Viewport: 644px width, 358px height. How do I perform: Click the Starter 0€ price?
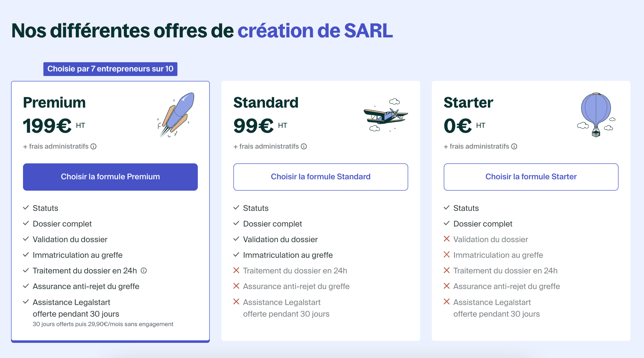458,126
